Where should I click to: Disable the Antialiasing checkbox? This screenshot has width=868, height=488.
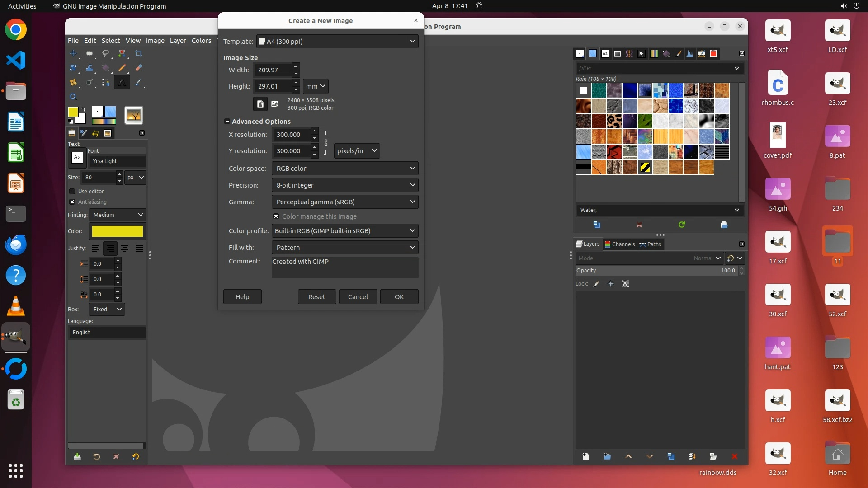point(72,202)
